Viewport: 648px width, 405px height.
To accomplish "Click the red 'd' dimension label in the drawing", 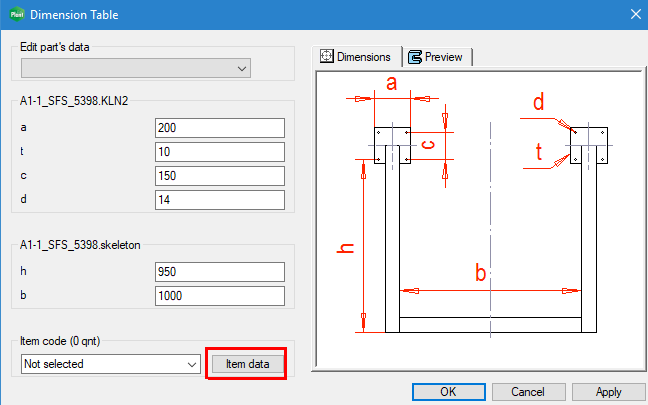I will pyautogui.click(x=538, y=101).
